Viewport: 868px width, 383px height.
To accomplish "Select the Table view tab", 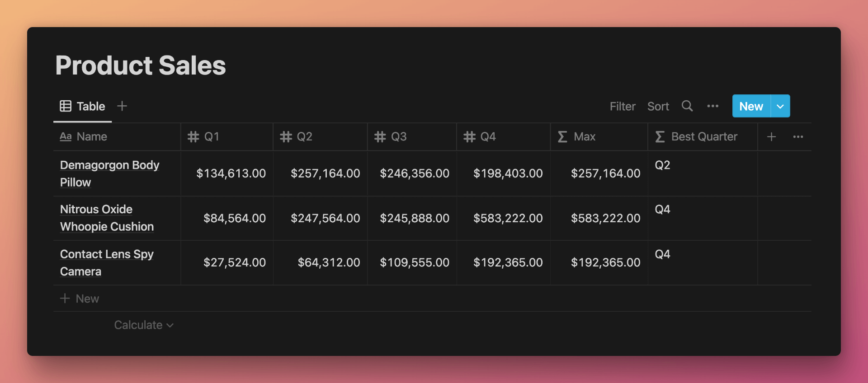I will 83,106.
